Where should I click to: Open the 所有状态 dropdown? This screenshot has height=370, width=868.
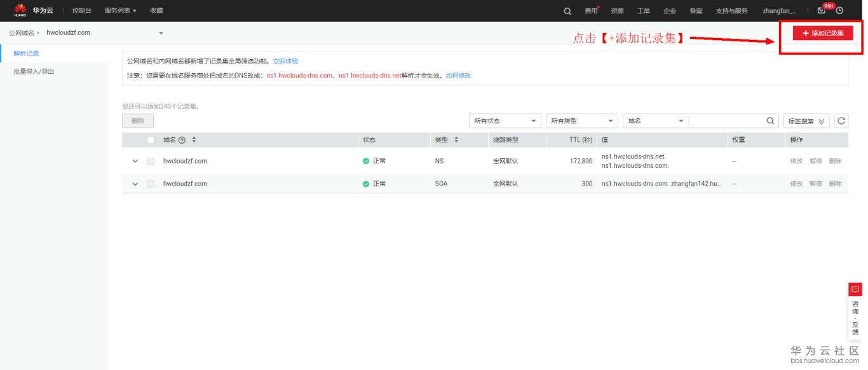tap(505, 121)
